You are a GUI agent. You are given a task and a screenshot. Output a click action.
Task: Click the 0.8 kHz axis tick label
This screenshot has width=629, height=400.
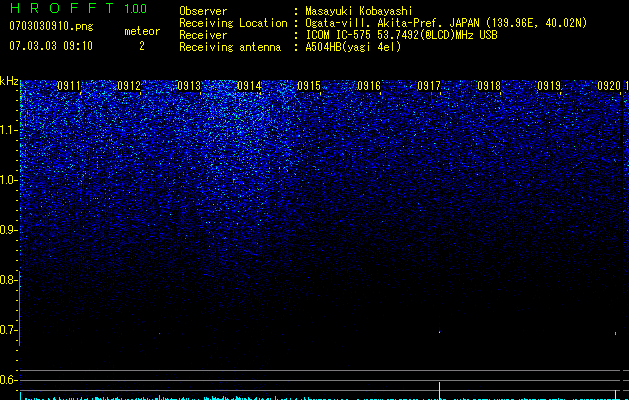8,280
